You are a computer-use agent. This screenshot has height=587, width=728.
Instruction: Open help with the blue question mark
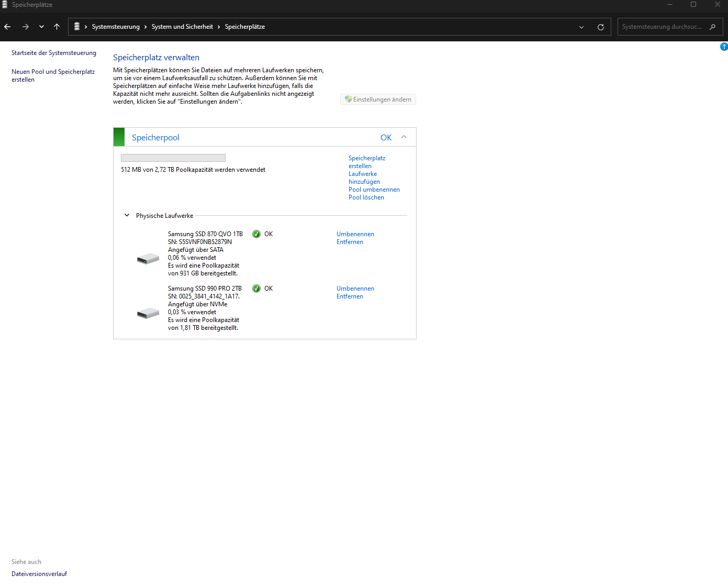[x=724, y=47]
